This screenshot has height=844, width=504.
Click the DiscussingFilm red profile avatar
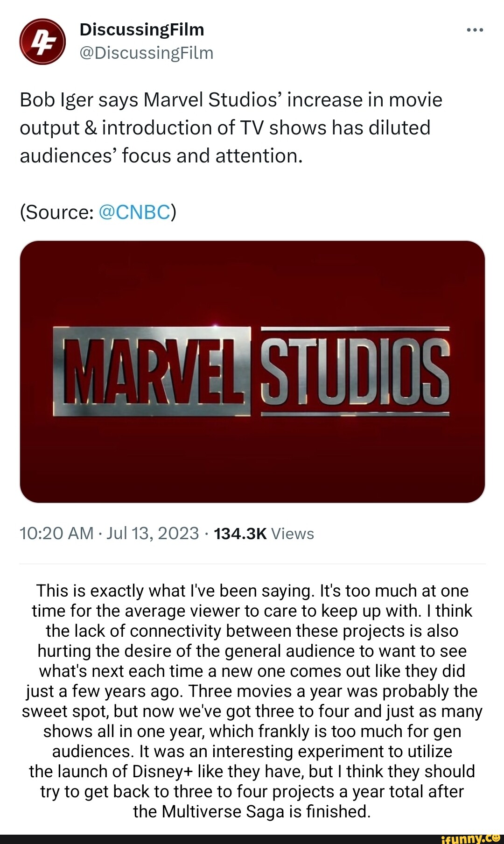[x=42, y=42]
